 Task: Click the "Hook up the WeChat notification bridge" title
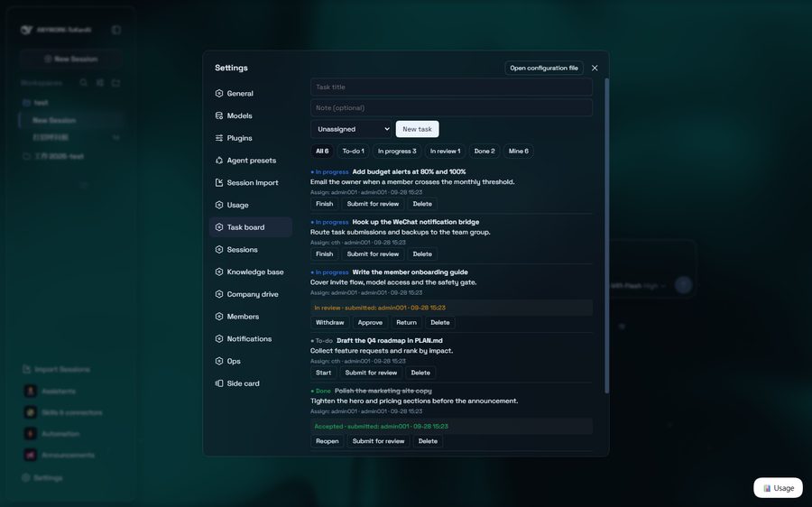click(x=415, y=222)
